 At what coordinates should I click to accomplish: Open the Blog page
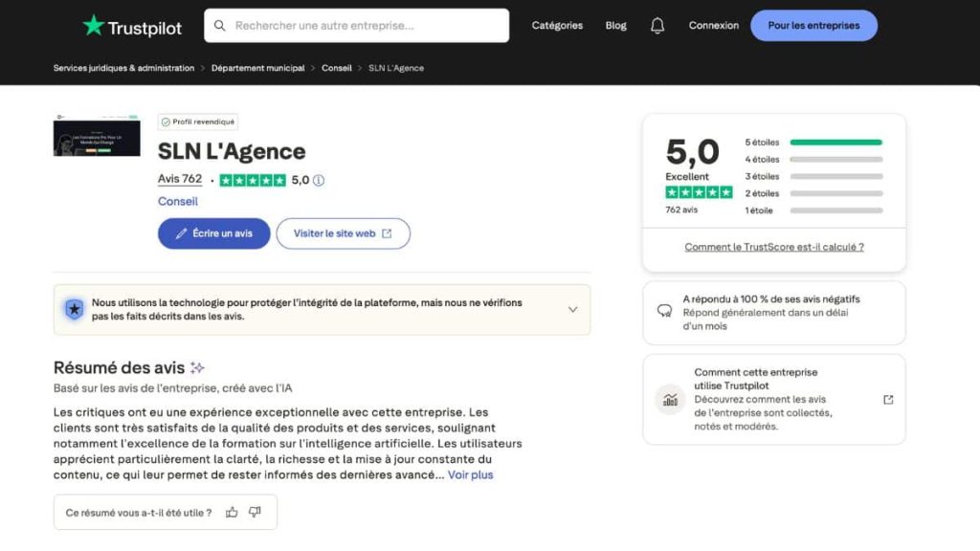click(615, 26)
